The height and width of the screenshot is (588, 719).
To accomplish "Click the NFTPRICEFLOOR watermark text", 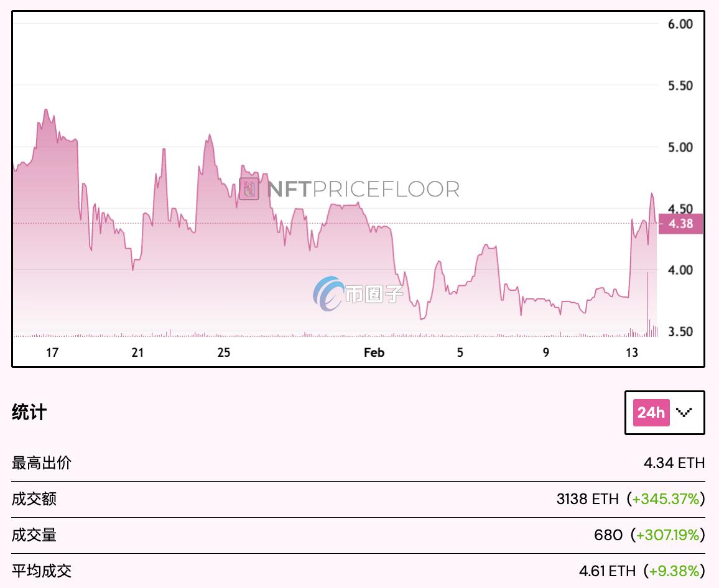I will click(x=363, y=189).
